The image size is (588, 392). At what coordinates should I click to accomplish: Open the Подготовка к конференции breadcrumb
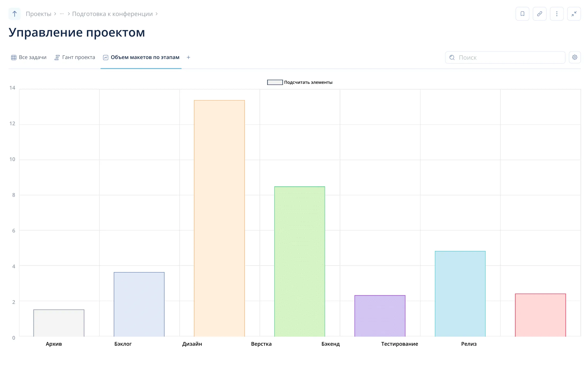click(x=112, y=14)
